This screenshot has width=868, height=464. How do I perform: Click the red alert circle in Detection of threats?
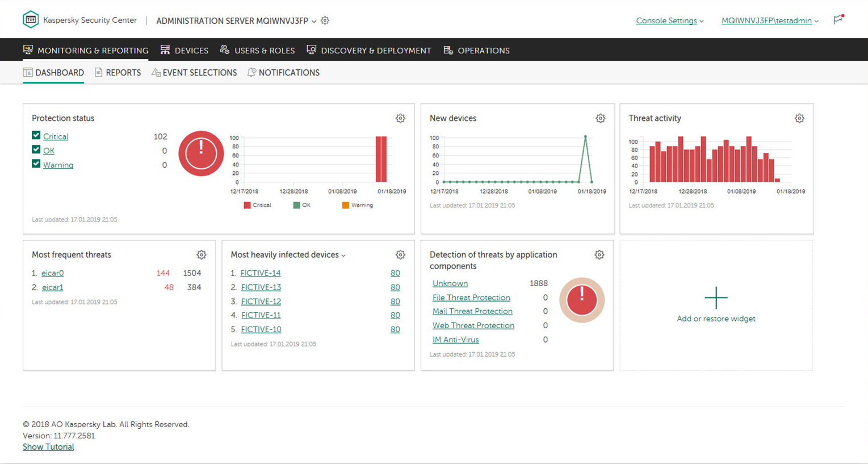582,300
